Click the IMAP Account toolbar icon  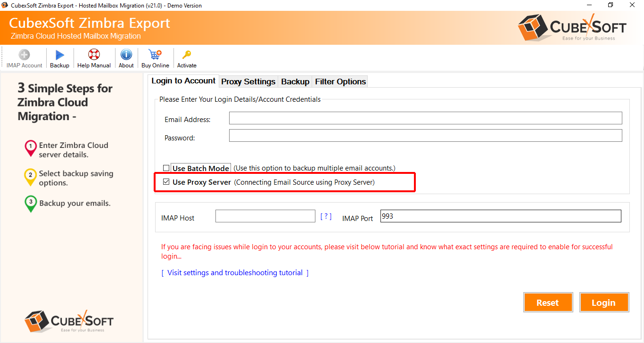(x=24, y=55)
